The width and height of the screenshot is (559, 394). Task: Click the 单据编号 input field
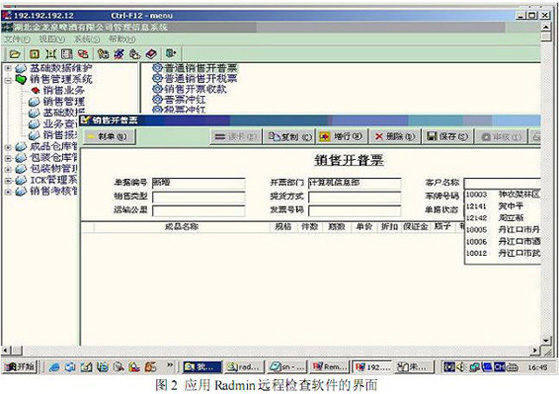click(x=199, y=183)
